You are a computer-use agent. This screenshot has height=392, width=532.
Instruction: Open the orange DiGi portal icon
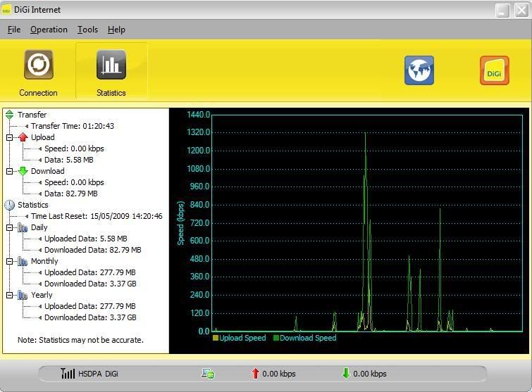coord(495,70)
